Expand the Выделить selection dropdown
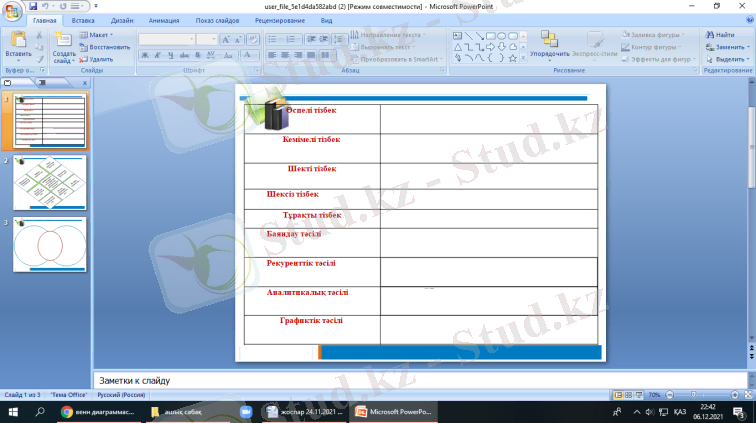756x423 pixels. 748,59
